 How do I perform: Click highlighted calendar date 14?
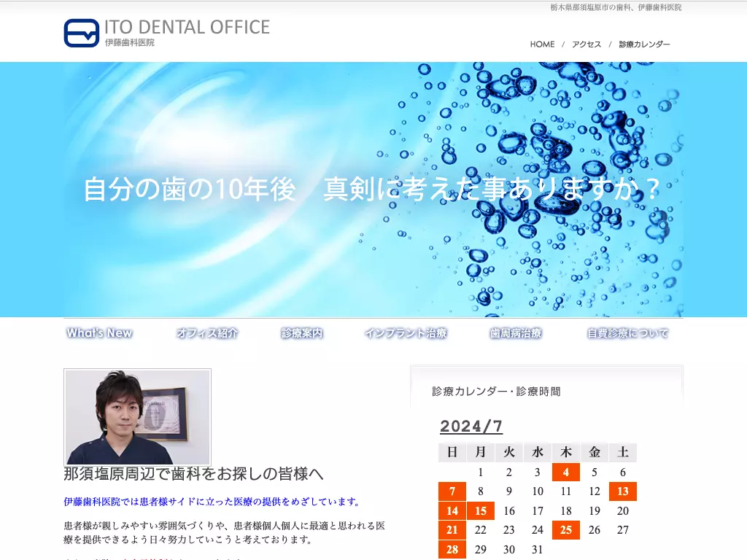(452, 511)
